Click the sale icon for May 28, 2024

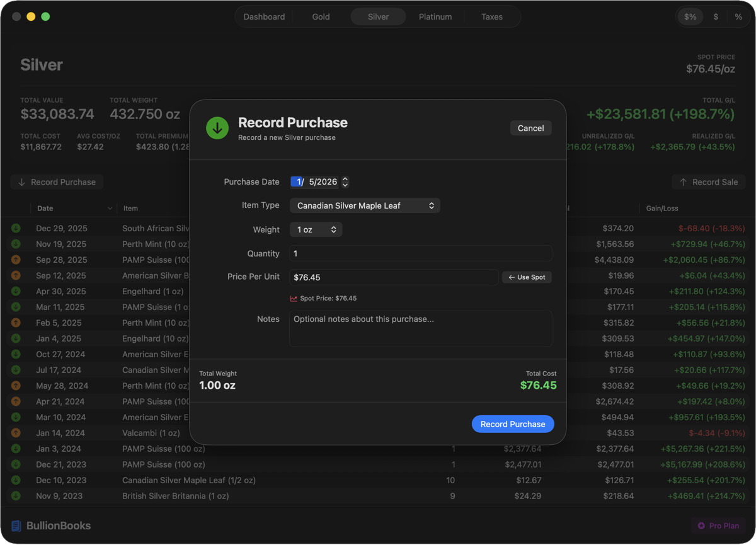point(16,386)
